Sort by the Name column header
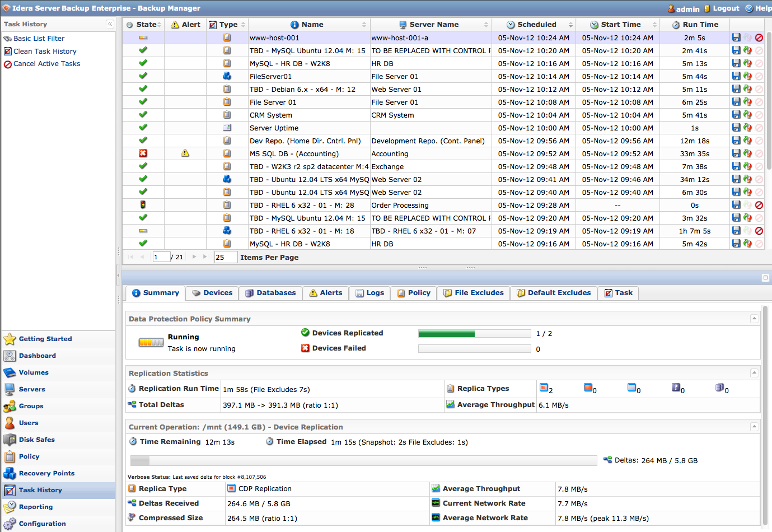This screenshot has height=532, width=772. [309, 25]
